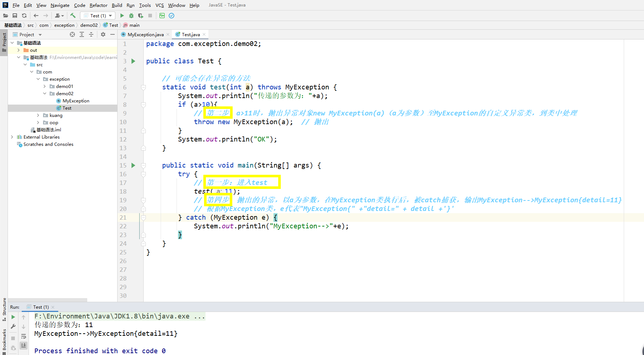
Task: Click the blue checkmark toolbar icon
Action: [171, 16]
